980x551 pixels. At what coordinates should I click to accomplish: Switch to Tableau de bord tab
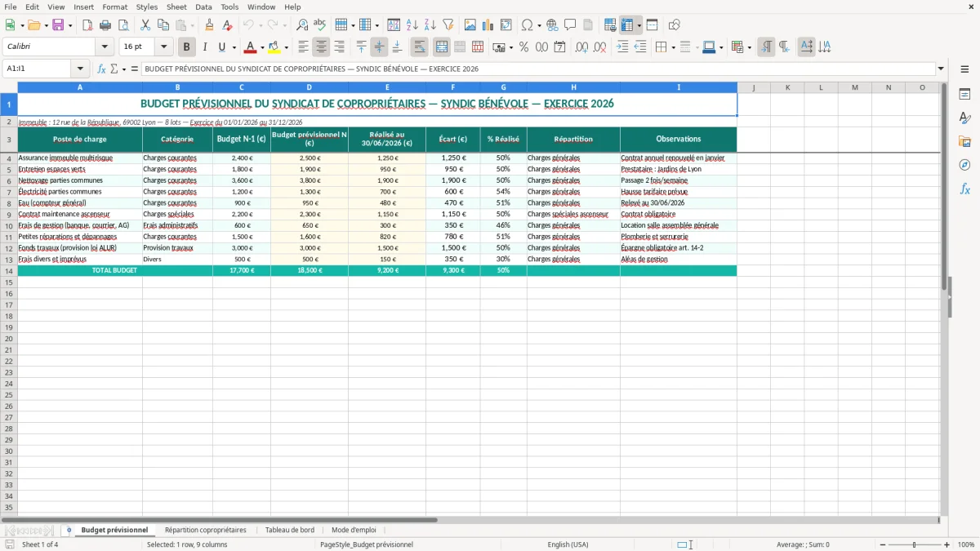tap(290, 530)
